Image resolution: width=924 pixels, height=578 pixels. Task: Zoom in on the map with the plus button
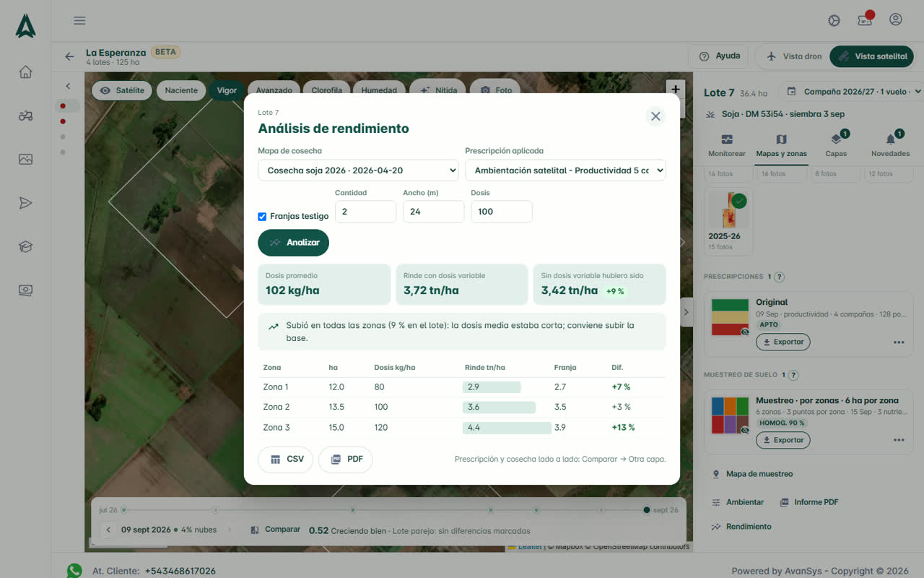[675, 90]
